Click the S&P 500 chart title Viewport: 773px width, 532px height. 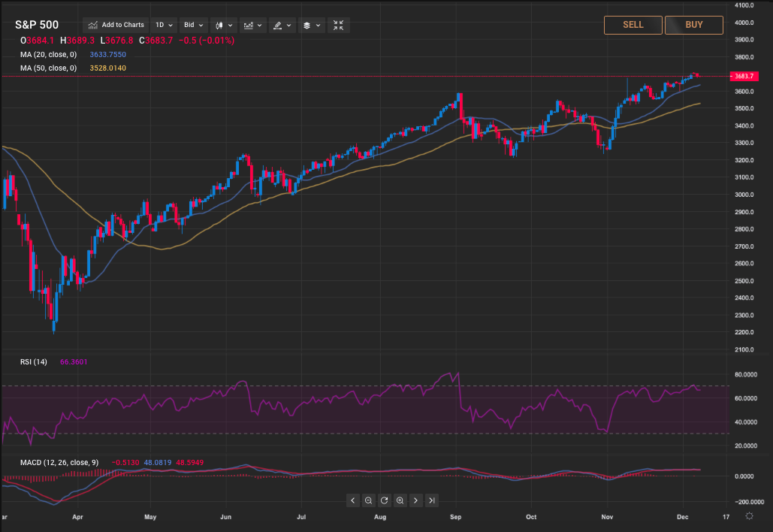coord(37,25)
